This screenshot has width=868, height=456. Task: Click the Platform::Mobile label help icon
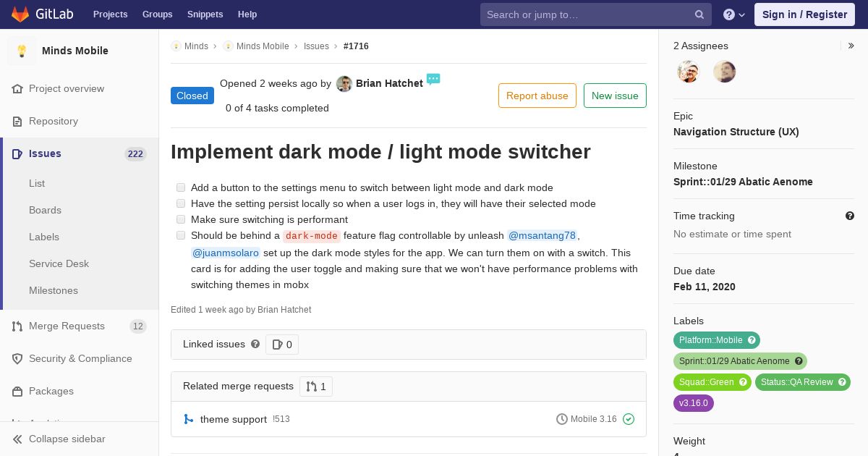pyautogui.click(x=752, y=340)
